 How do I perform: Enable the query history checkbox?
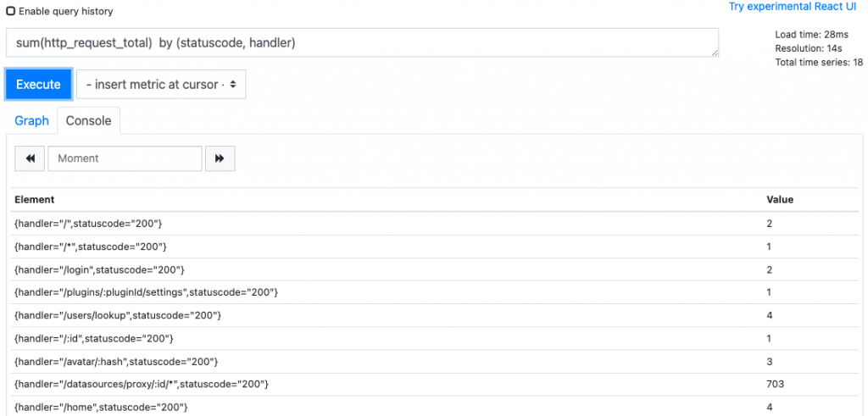(x=10, y=11)
